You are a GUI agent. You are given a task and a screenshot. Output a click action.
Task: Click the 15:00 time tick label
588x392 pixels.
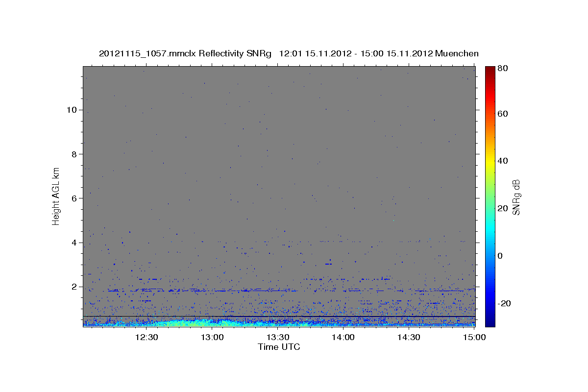coord(474,337)
